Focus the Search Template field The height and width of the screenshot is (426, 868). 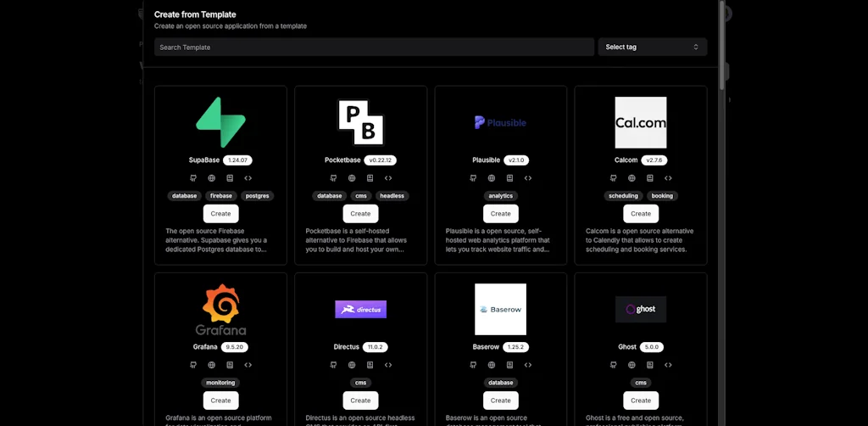coord(374,47)
